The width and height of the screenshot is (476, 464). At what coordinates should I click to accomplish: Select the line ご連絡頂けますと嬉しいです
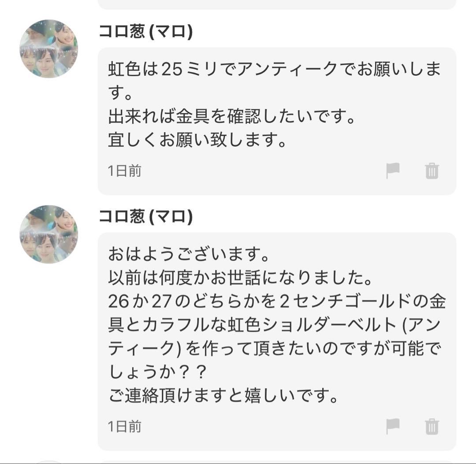pos(223,395)
